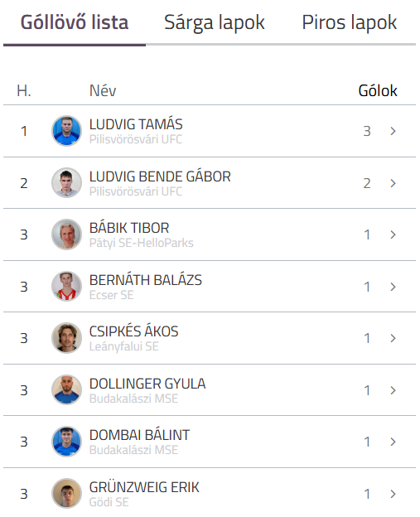
Task: Click Ludvig Bende Gábor avatar
Action: 66,182
